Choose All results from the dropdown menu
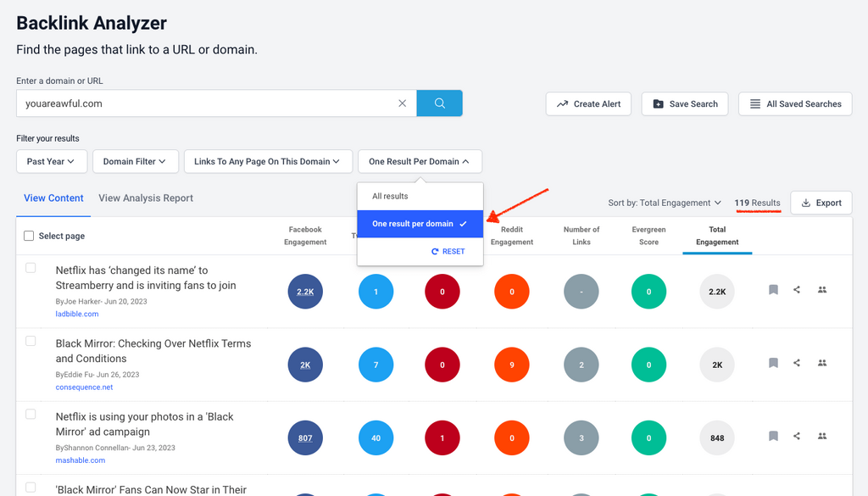 390,197
